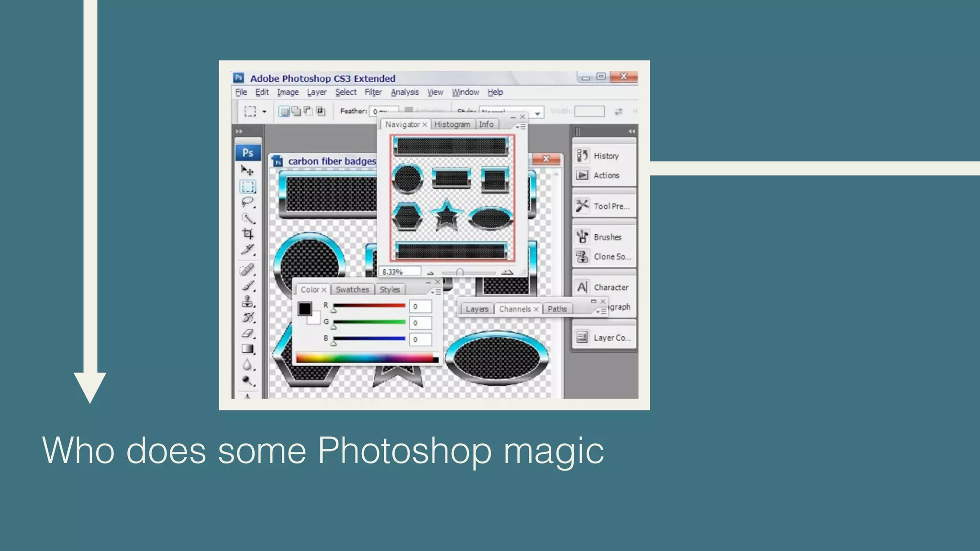Open the File menu
980x551 pixels.
[x=241, y=92]
